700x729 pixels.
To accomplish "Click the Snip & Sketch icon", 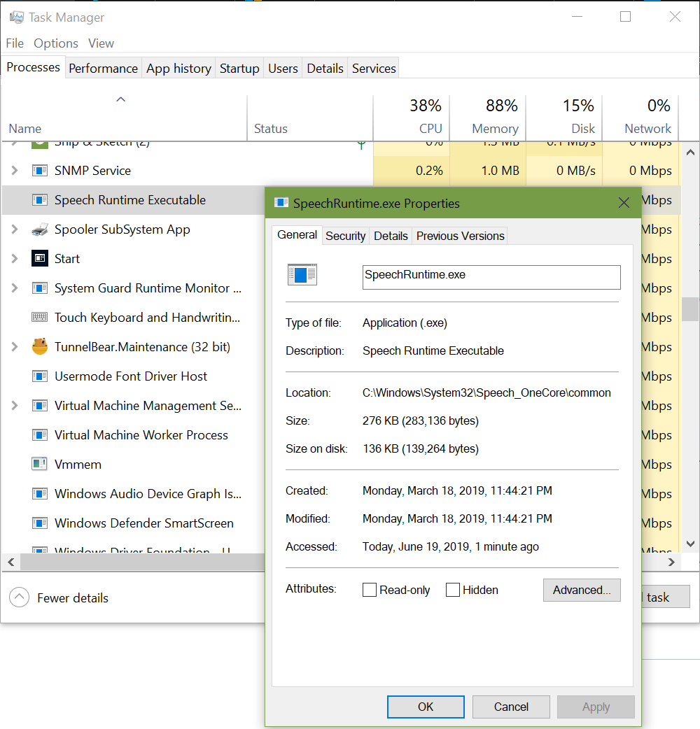I will tap(40, 142).
